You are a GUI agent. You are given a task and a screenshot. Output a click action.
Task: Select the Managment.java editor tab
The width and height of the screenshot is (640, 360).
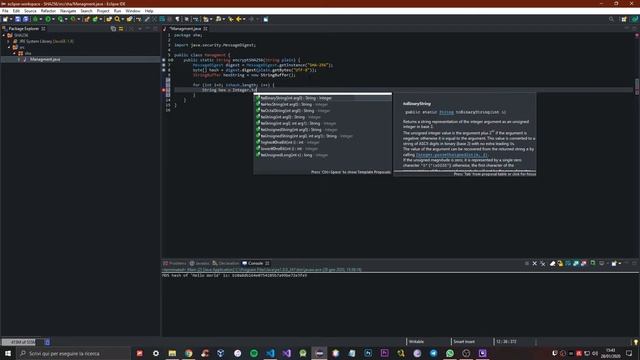(x=185, y=29)
